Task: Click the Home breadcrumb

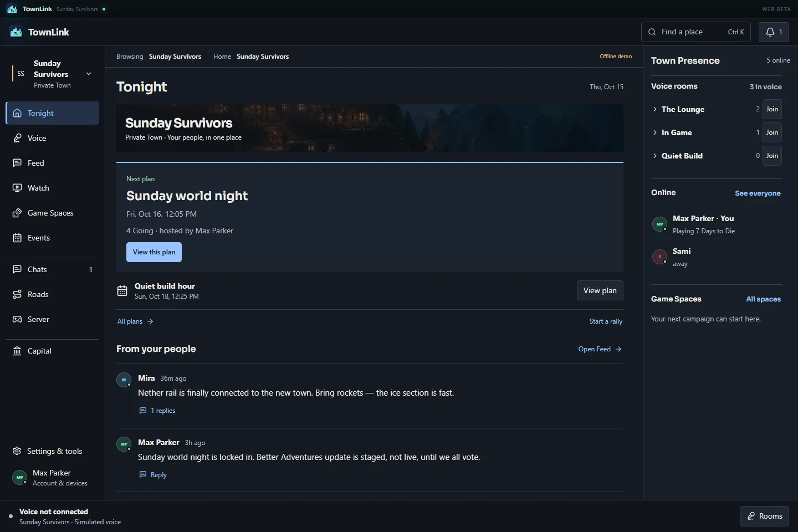Action: (x=222, y=57)
